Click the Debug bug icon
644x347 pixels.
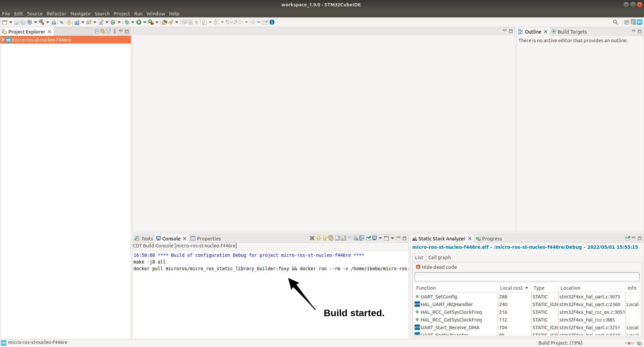(127, 22)
